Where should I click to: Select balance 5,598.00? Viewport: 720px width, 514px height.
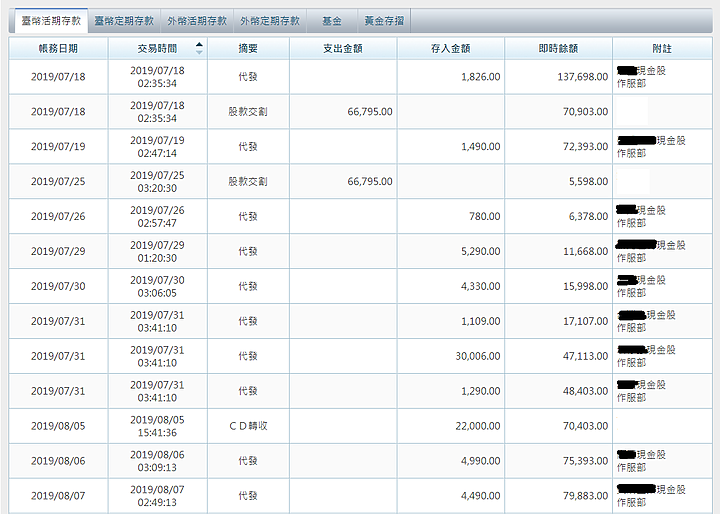click(x=589, y=181)
